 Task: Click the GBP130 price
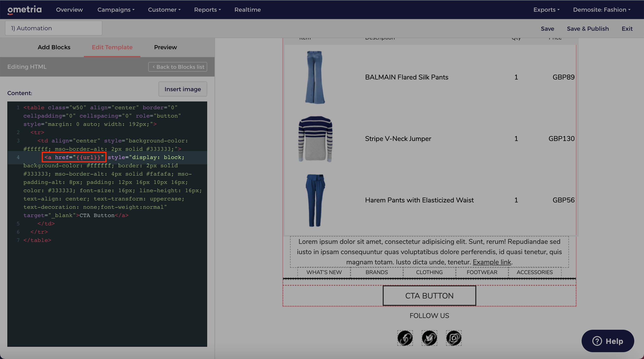coord(562,139)
